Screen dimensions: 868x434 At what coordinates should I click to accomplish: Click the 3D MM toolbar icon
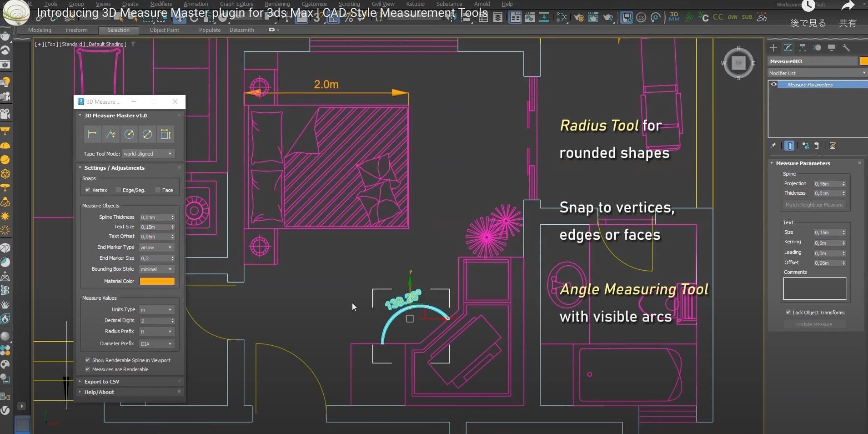tap(674, 17)
